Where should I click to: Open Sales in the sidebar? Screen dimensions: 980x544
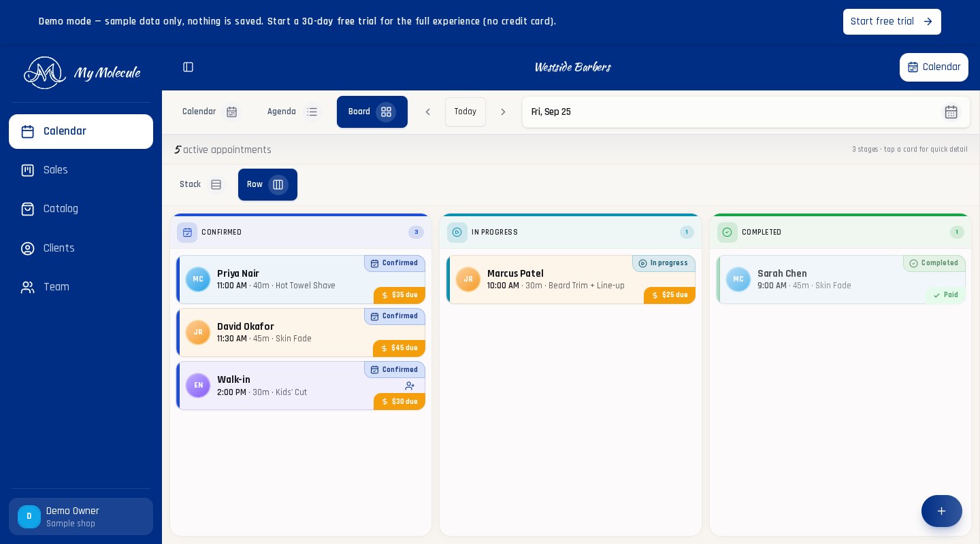(81, 170)
